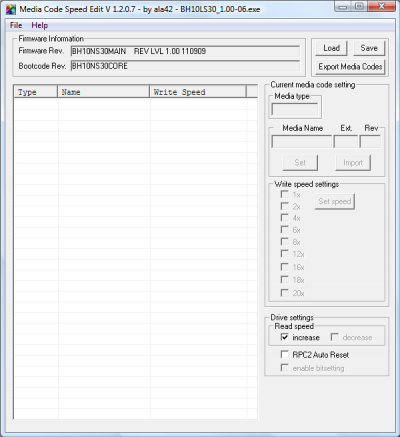Minimize the Media Code Speed Edit window
400x437 pixels.
[344, 7]
